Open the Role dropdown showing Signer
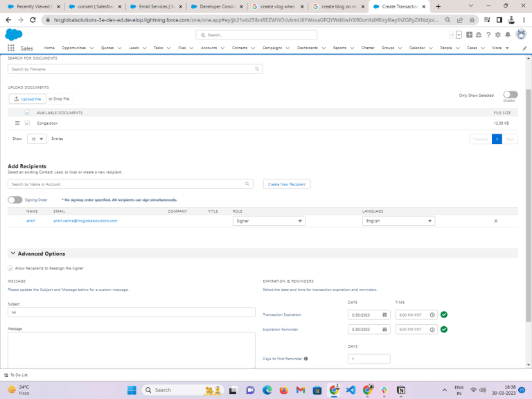Screen dimensions: 532x399 click(x=269, y=221)
